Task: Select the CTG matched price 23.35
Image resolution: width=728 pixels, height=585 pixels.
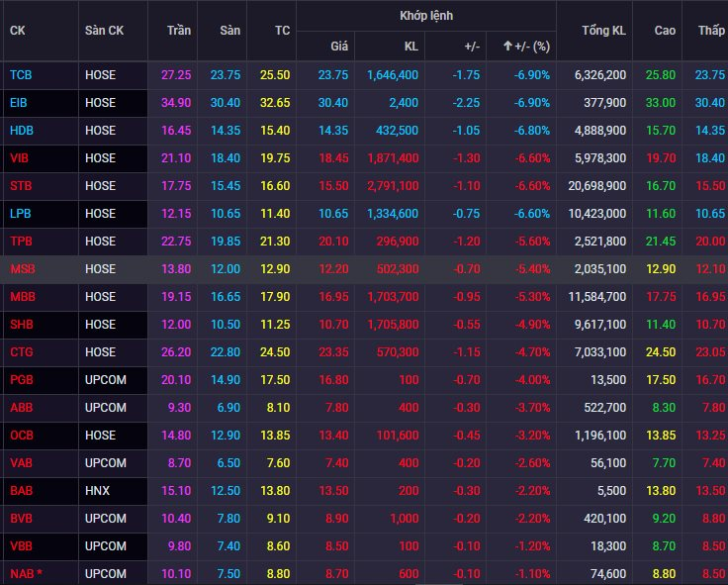Action: point(332,351)
